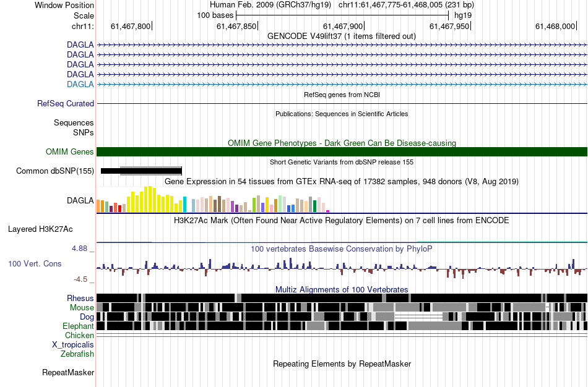Click the chr11: ruler label

click(x=83, y=26)
